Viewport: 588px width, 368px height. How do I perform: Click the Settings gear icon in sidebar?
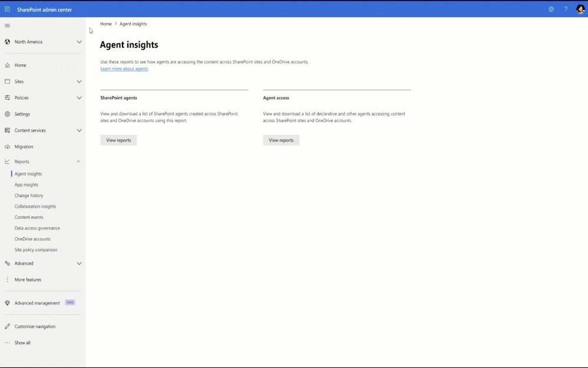(7, 114)
